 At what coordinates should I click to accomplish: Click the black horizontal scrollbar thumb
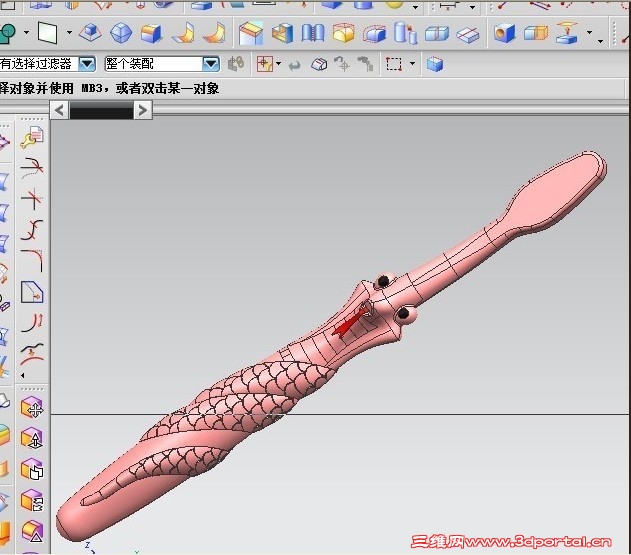pyautogui.click(x=101, y=110)
